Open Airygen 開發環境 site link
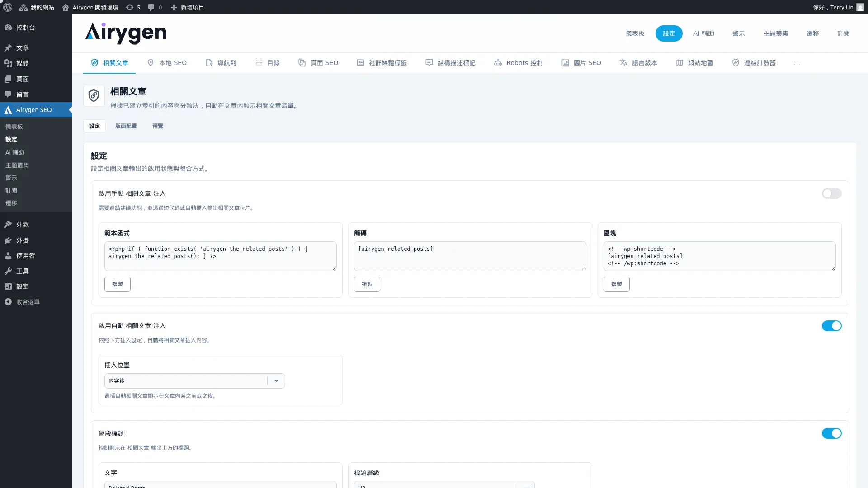 point(90,7)
